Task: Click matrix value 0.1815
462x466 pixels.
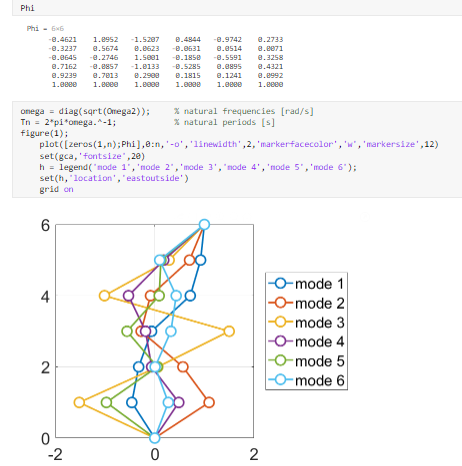Action: pyautogui.click(x=188, y=75)
